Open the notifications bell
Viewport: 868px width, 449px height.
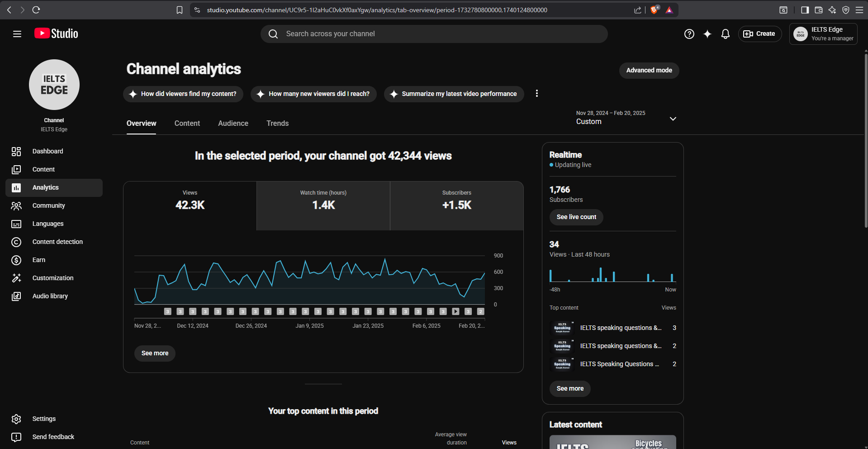(726, 34)
